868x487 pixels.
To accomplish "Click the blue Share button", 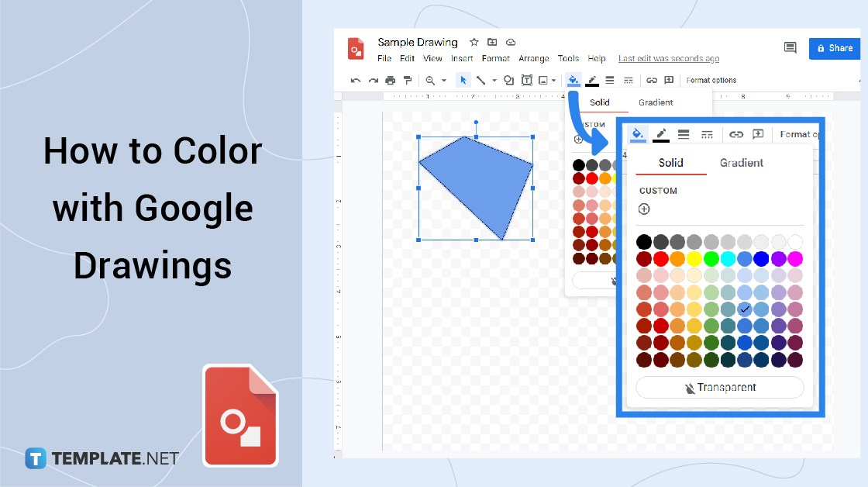I will pos(835,48).
